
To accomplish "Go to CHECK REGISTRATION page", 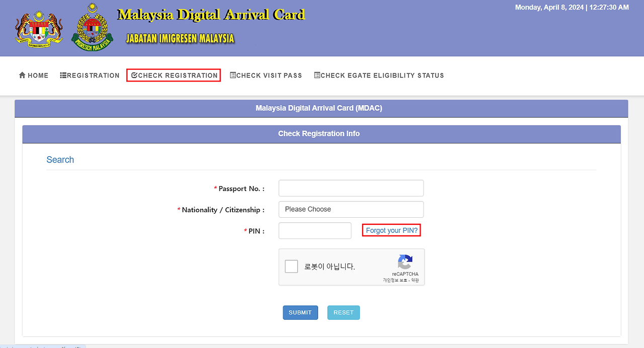I will [x=174, y=75].
